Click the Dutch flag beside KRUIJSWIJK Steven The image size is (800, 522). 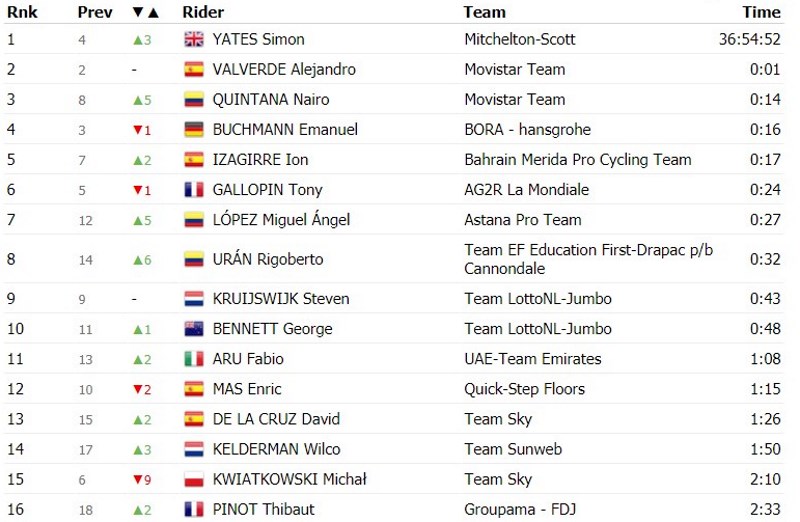coord(194,299)
